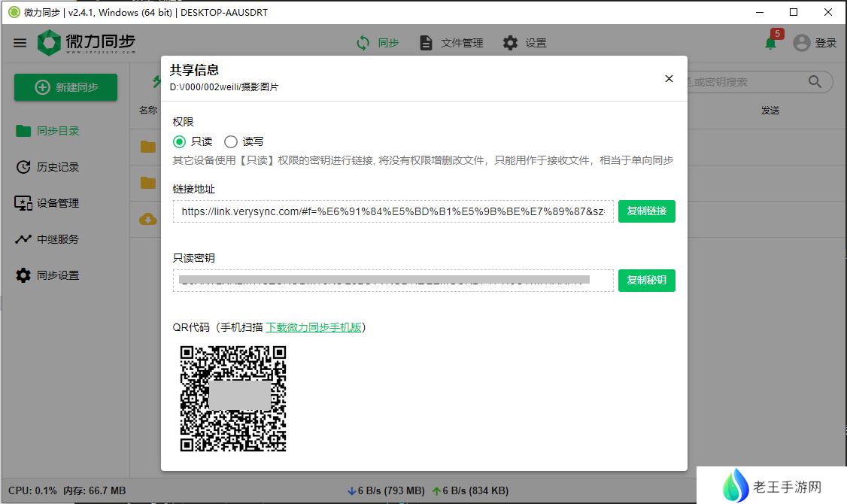Select the 读写 permission option
This screenshot has height=504, width=847.
coord(231,141)
